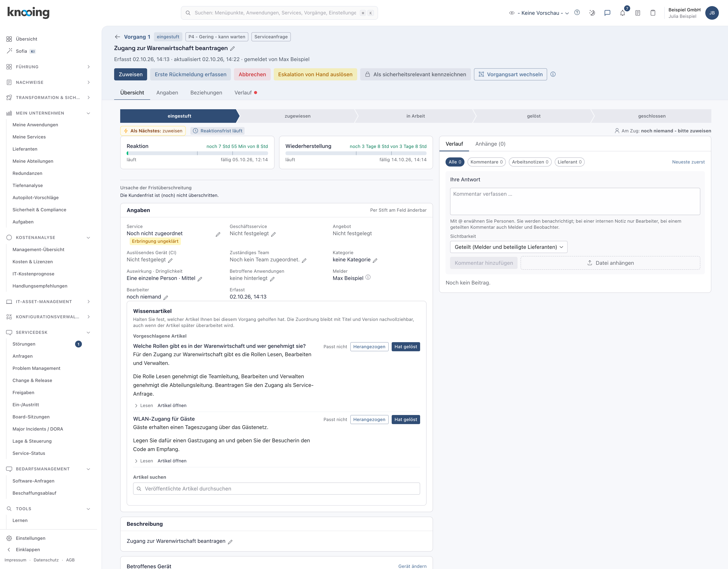Click the back arrow beside Vorgang 1

click(117, 37)
